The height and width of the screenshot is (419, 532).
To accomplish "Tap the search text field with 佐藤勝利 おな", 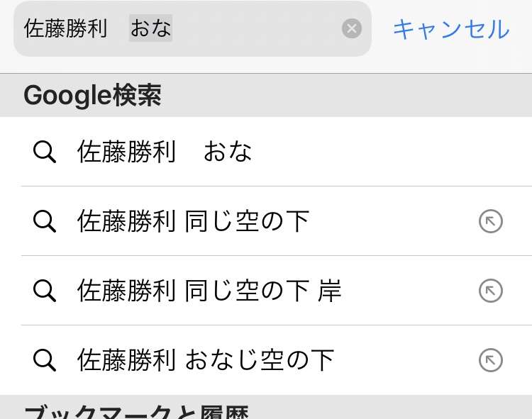I will pyautogui.click(x=192, y=29).
